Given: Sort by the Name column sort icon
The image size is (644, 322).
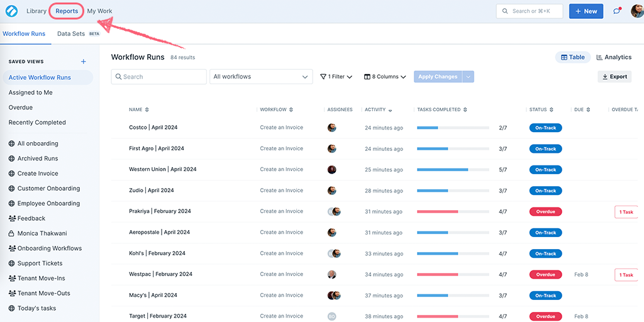Looking at the screenshot, I should coord(147,109).
